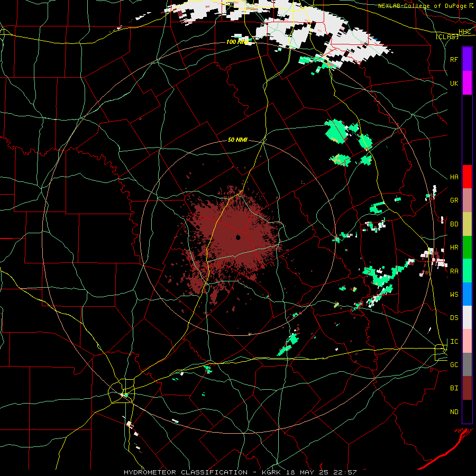The height and width of the screenshot is (476, 476).
Task: Click the dark green HR legend swatch
Action: tap(467, 248)
